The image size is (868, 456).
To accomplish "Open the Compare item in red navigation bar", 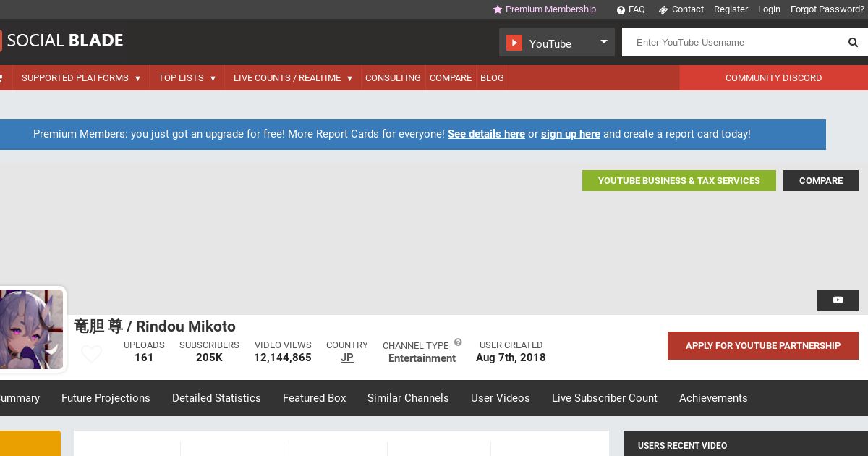I will 451,78.
